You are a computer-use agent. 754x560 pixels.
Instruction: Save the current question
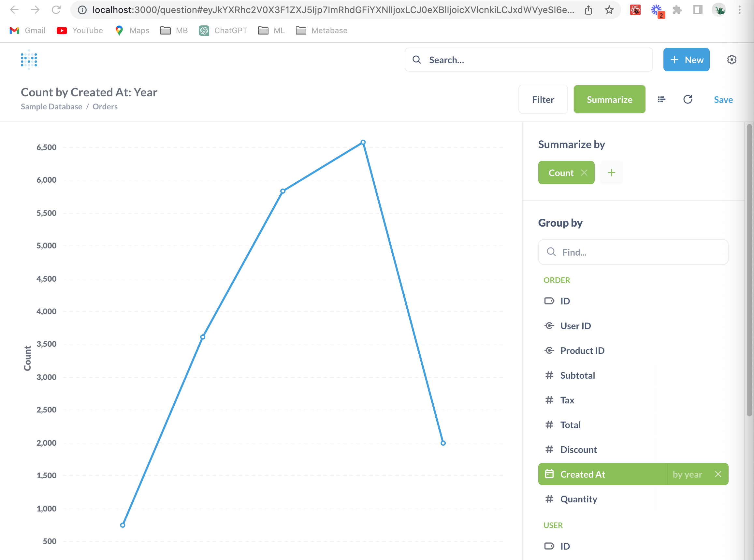pyautogui.click(x=723, y=99)
